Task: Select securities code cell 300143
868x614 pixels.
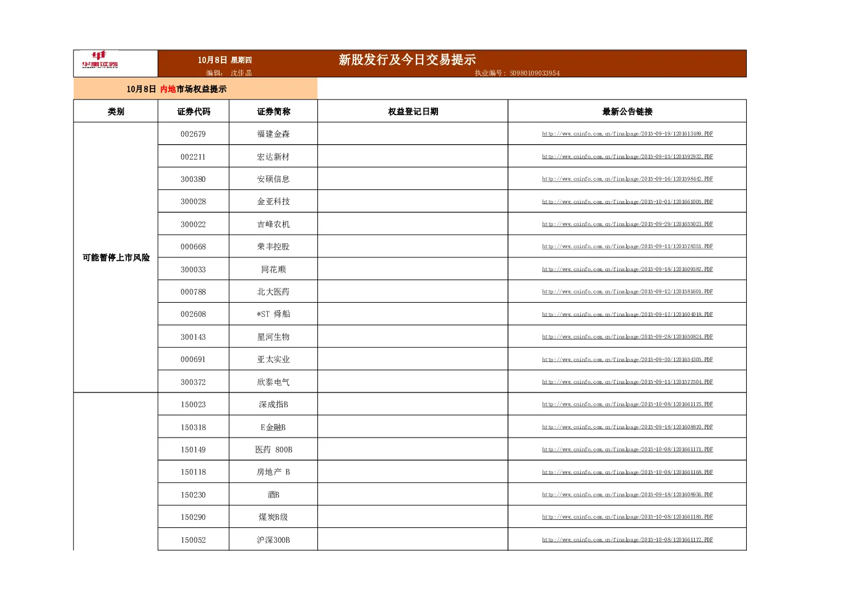Action: coord(194,337)
